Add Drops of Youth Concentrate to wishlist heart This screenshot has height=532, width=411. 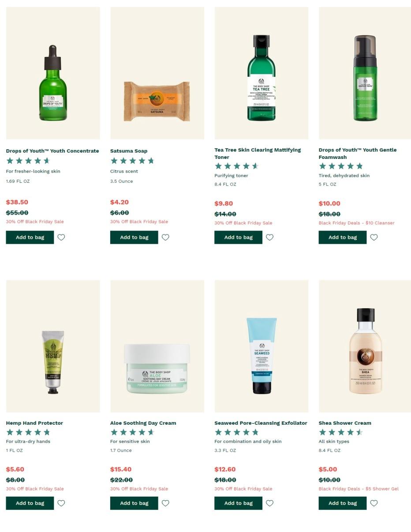pos(61,238)
